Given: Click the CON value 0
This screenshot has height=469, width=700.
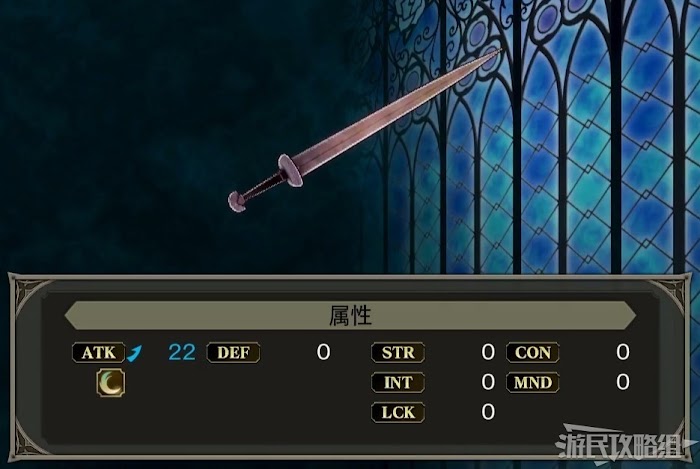Looking at the screenshot, I should click(623, 352).
